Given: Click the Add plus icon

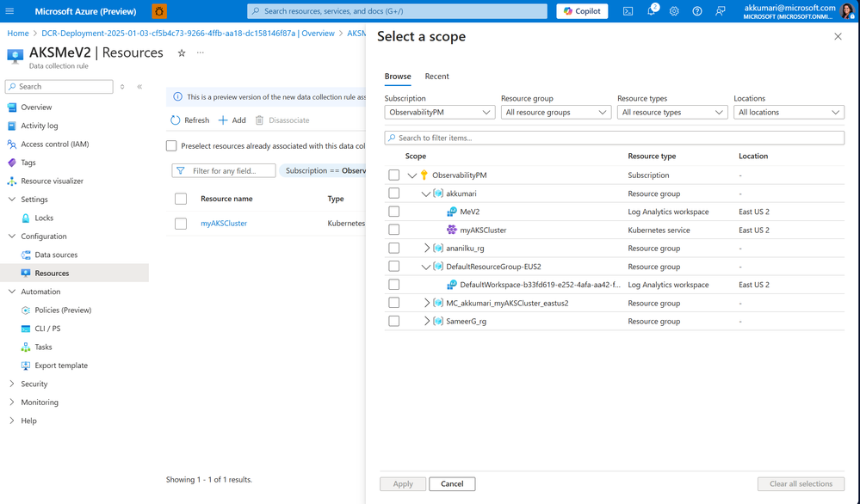Looking at the screenshot, I should (x=223, y=120).
